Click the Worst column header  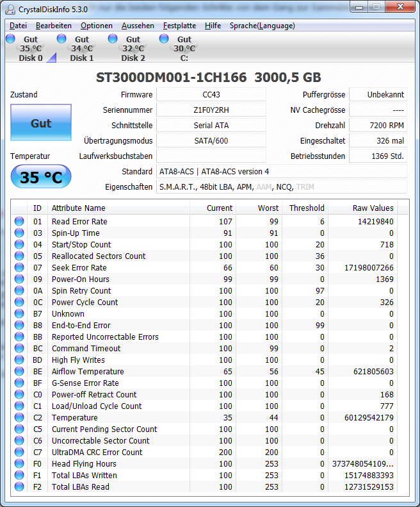[259, 208]
